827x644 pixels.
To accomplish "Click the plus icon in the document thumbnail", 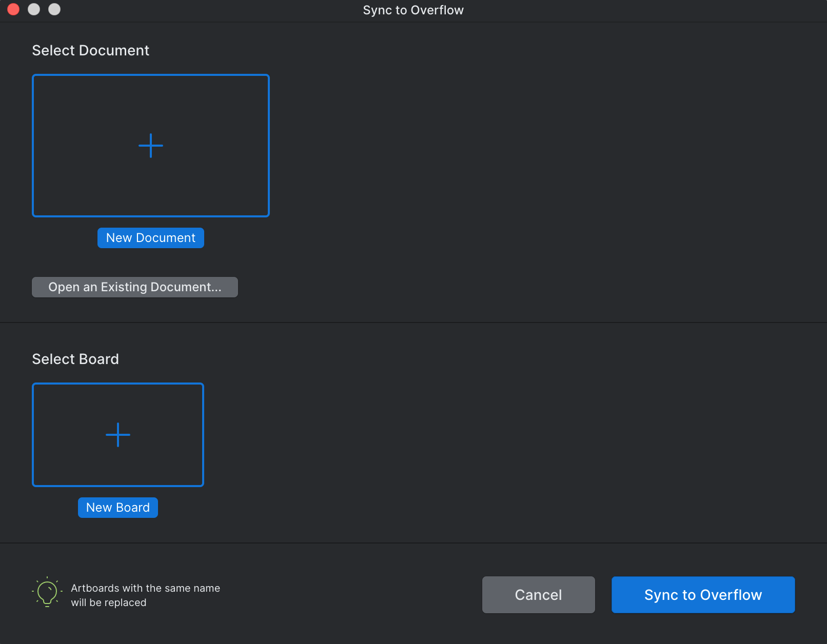I will [151, 146].
